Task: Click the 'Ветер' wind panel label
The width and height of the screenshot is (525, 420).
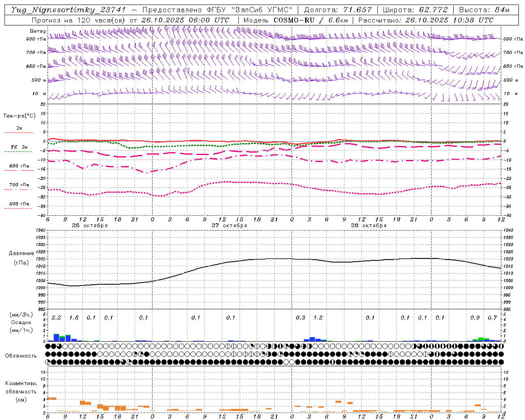Action: pos(38,31)
